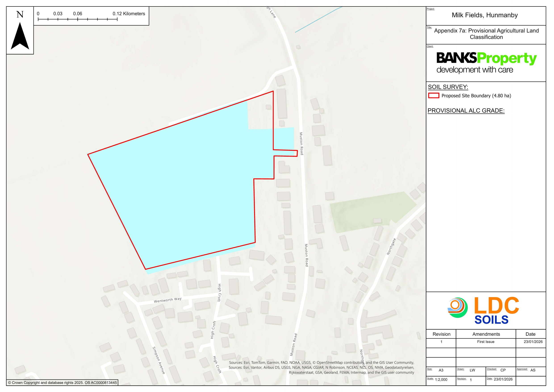The image size is (554, 392).
Task: Click the Northgate road label
Action: coord(391,246)
